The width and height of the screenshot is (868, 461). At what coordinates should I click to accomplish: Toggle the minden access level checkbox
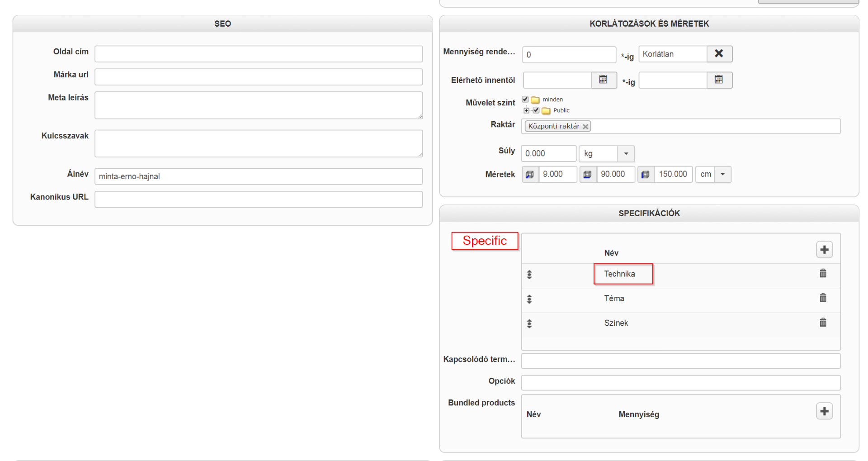tap(525, 99)
